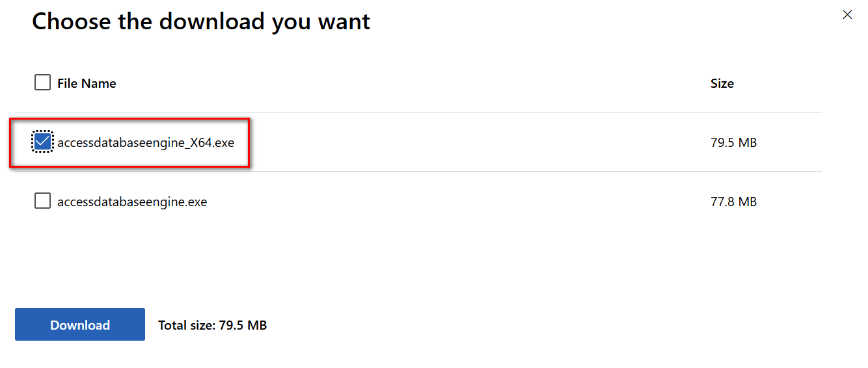Image resolution: width=868 pixels, height=368 pixels.
Task: Click the "Total size:" label beside Download
Action: coord(186,325)
